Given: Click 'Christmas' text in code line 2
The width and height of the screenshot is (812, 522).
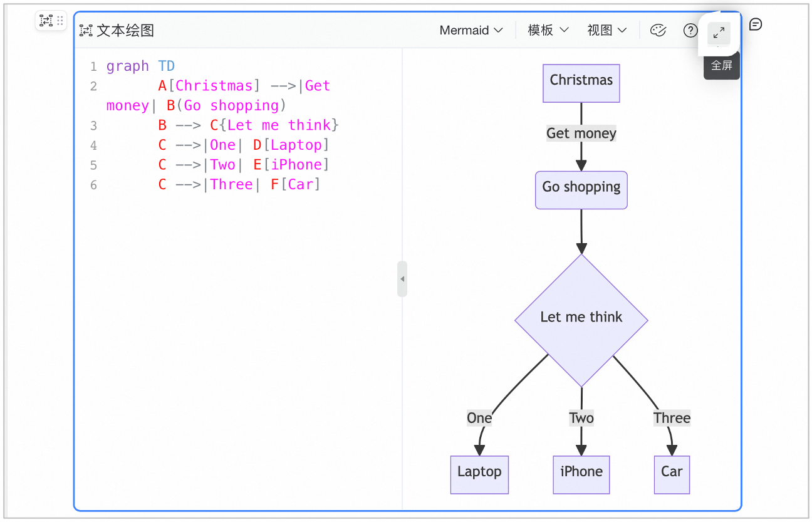Looking at the screenshot, I should point(214,86).
